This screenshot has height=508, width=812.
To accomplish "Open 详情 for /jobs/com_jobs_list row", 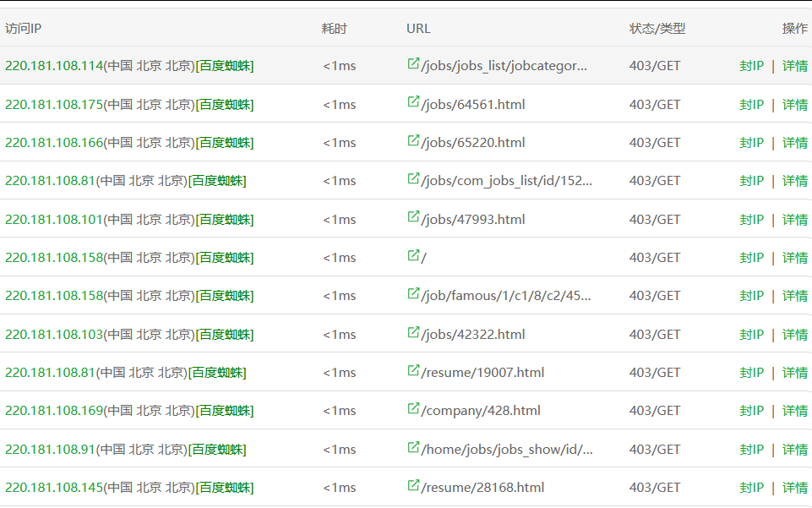I will 794,181.
